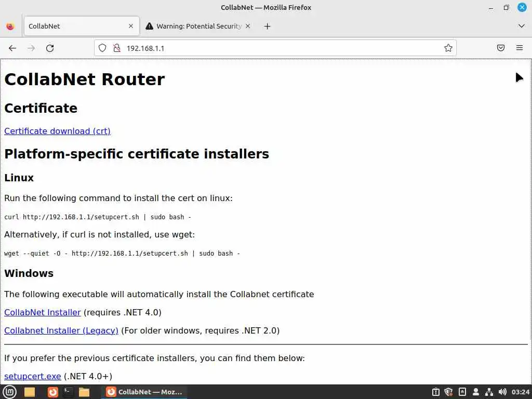The height and width of the screenshot is (399, 532).
Task: Open the Linux Mint start menu
Action: [x=10, y=392]
